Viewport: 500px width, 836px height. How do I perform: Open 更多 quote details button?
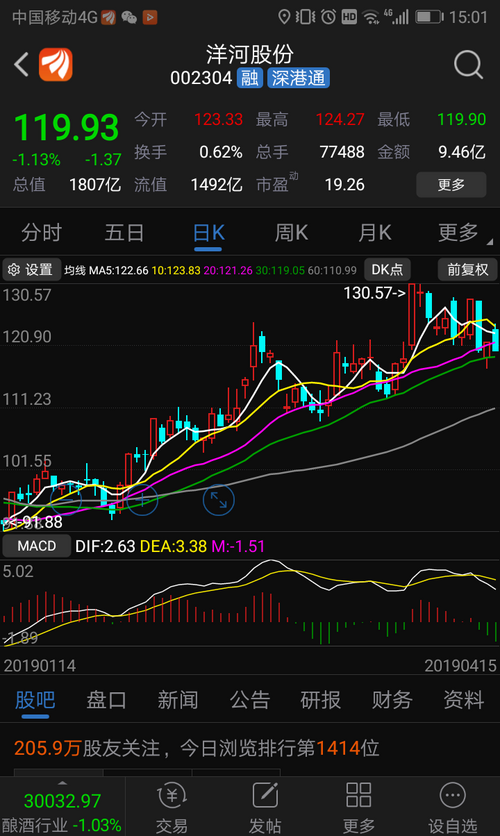(451, 184)
